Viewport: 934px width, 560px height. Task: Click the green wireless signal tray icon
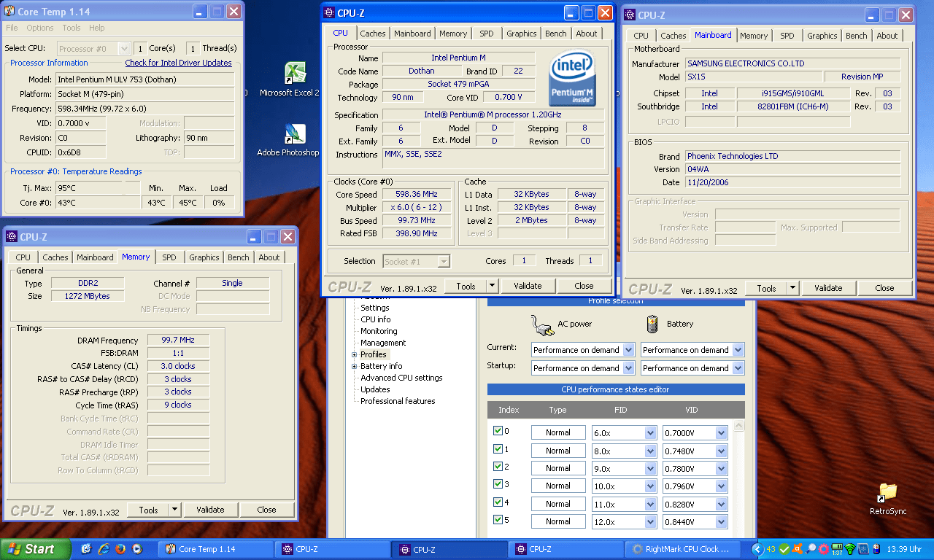(x=850, y=549)
